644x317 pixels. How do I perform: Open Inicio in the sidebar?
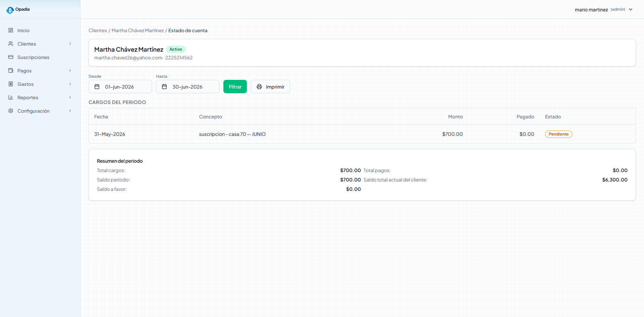click(40, 30)
